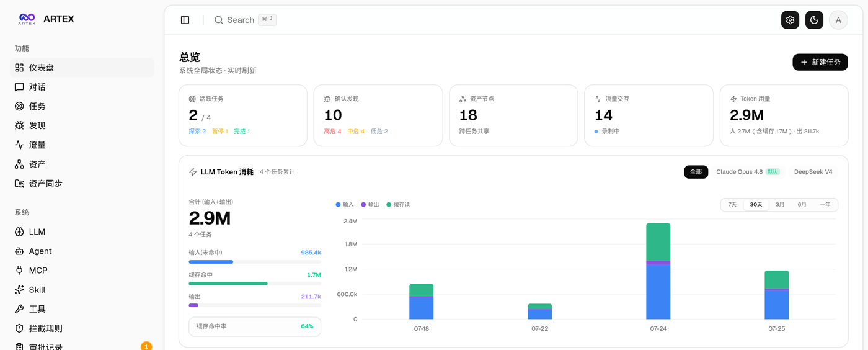Open the Agent robot icon in sidebar

19,251
